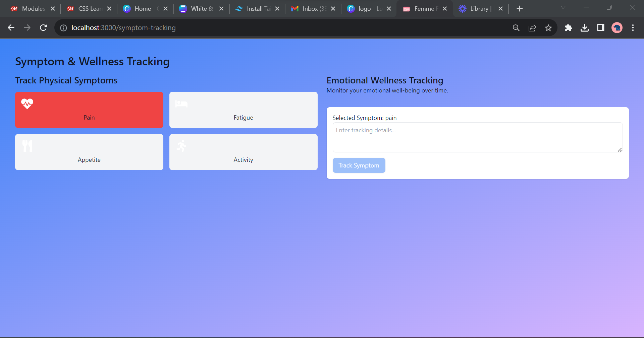Reload the symptom-tracking page
Image resolution: width=644 pixels, height=338 pixels.
click(43, 28)
